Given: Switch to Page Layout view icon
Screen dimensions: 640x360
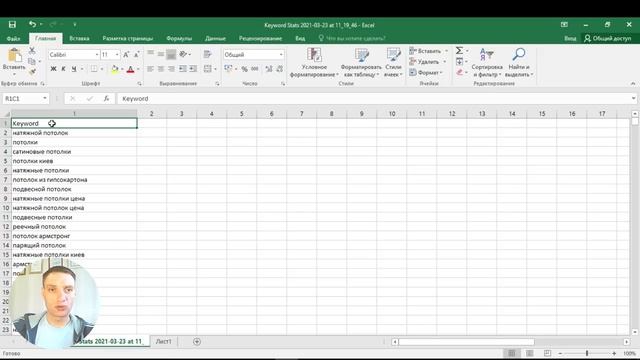Looking at the screenshot, I should tap(529, 353).
